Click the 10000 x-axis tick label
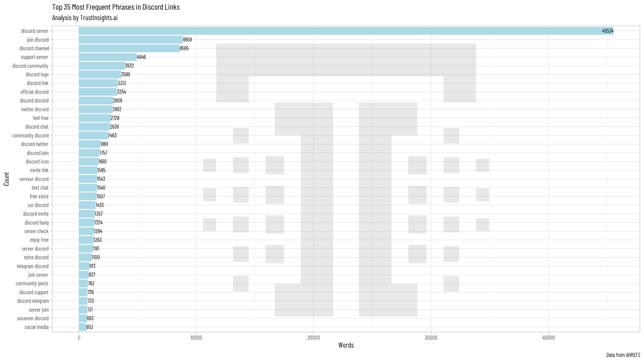 [x=196, y=338]
